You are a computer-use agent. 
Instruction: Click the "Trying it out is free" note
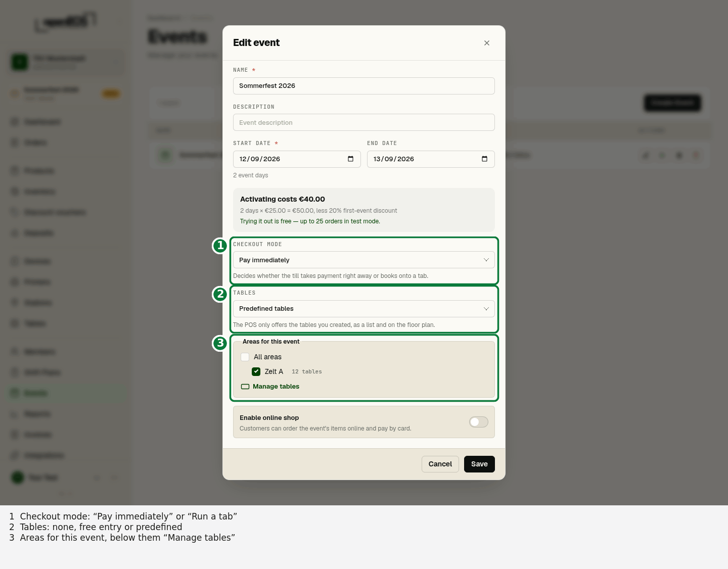(x=310, y=221)
